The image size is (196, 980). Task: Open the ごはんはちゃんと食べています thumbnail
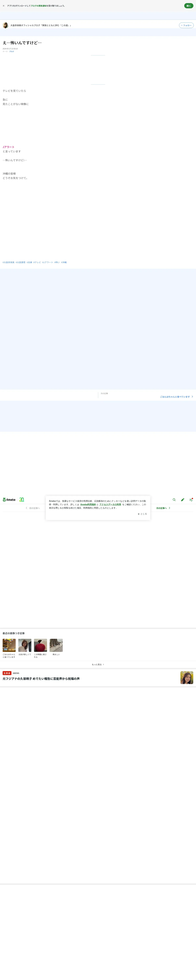click(9, 645)
